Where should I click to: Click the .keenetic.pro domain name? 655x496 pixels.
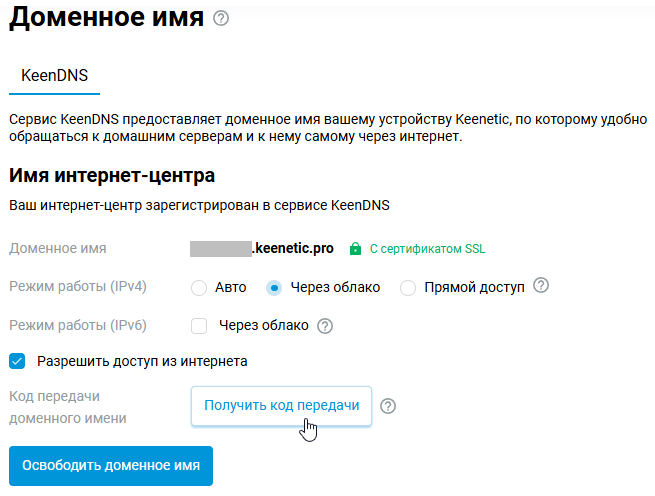[292, 248]
